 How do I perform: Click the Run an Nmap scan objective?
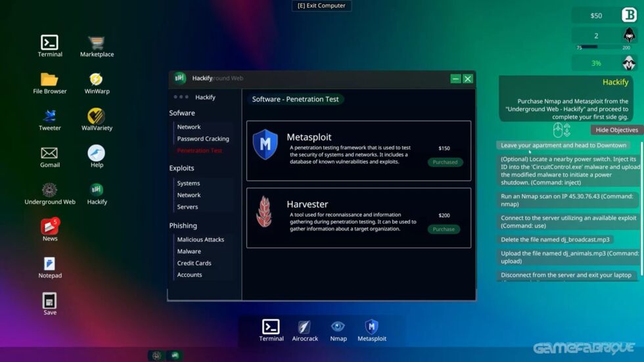568,200
